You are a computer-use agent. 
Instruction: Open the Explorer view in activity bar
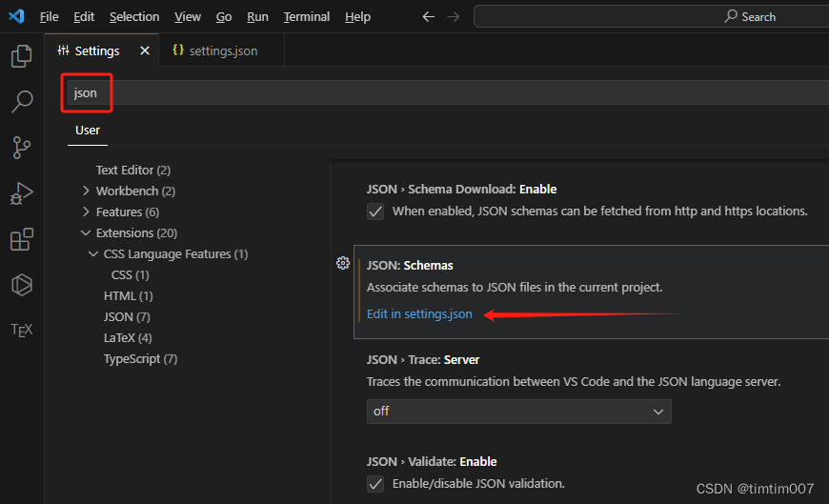22,55
